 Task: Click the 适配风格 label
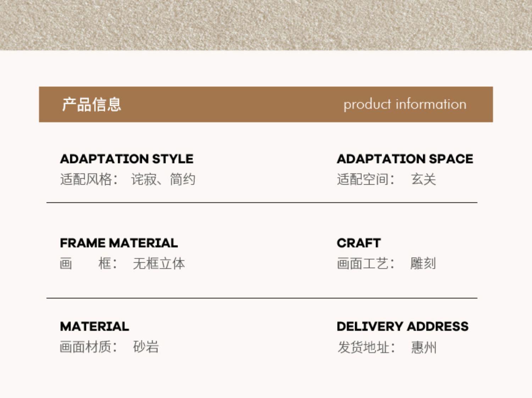click(88, 179)
